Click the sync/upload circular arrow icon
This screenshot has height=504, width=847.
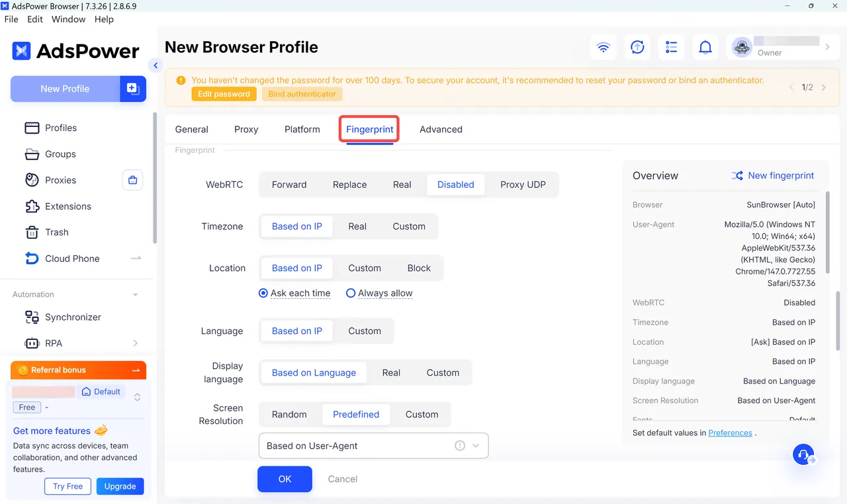tap(637, 48)
